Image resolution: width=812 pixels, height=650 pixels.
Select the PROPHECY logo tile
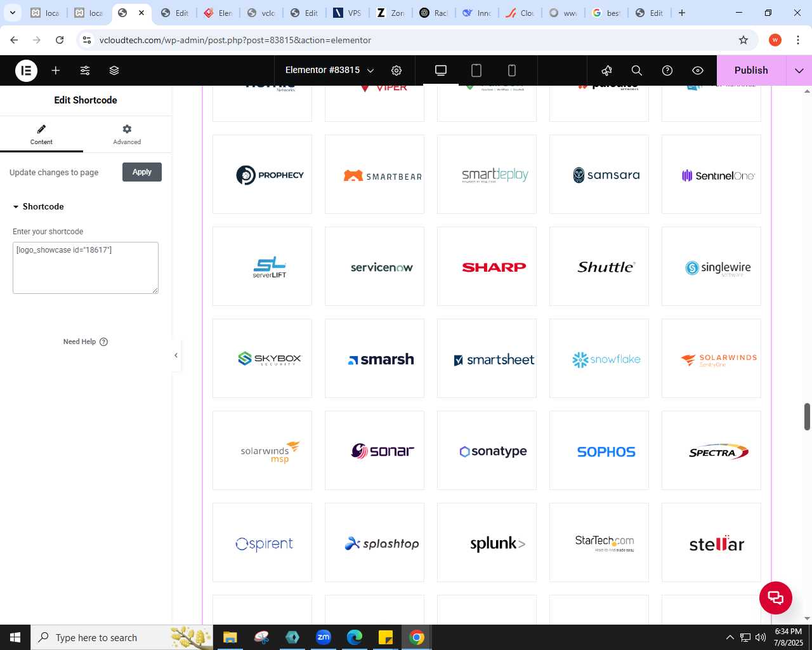[x=262, y=174]
